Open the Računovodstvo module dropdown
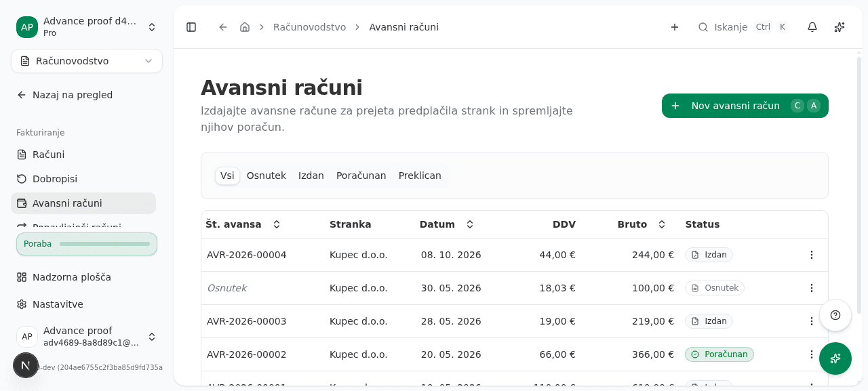The image size is (868, 391). click(87, 61)
